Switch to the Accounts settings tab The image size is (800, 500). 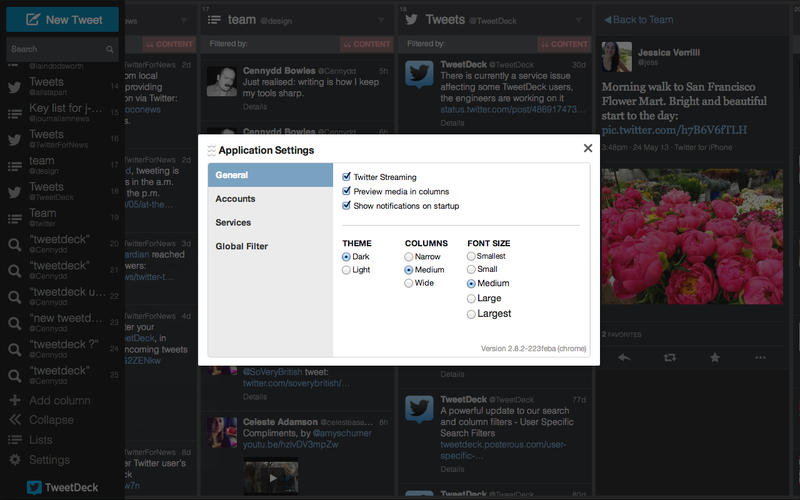[x=236, y=199]
